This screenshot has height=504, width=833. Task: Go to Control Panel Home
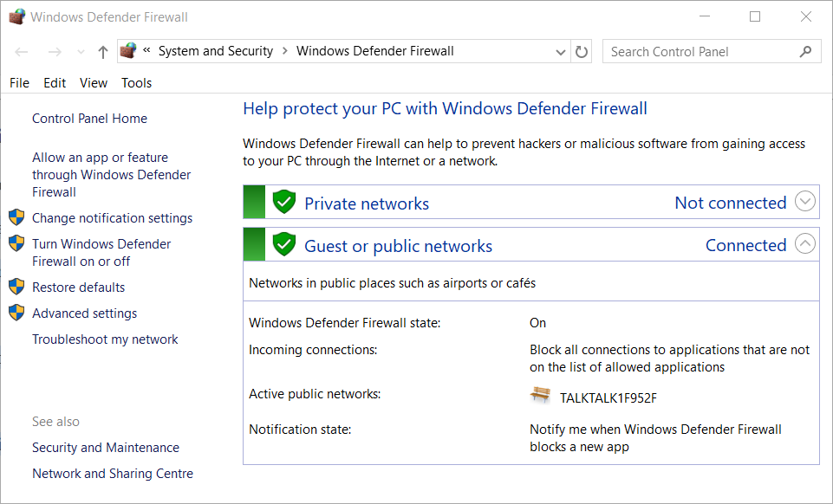pos(90,119)
